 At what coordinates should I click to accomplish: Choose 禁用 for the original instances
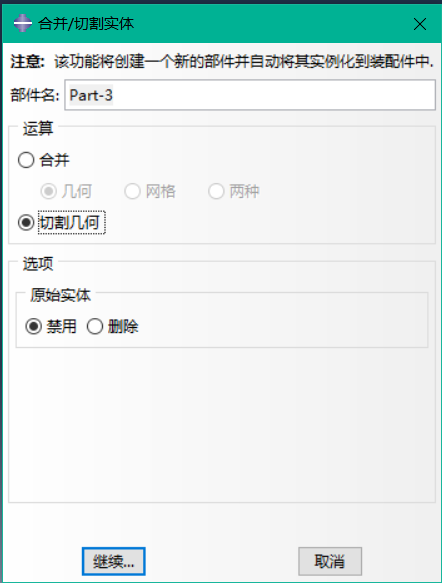(x=33, y=327)
